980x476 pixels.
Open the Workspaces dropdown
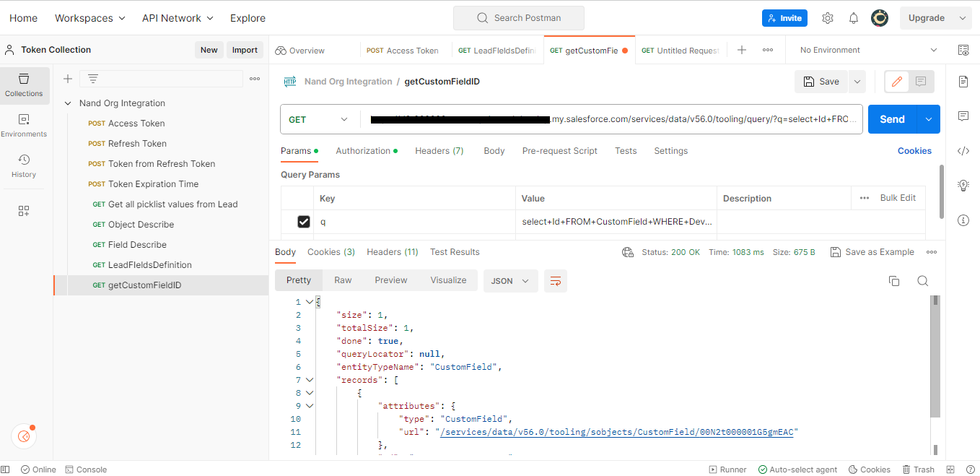click(90, 18)
